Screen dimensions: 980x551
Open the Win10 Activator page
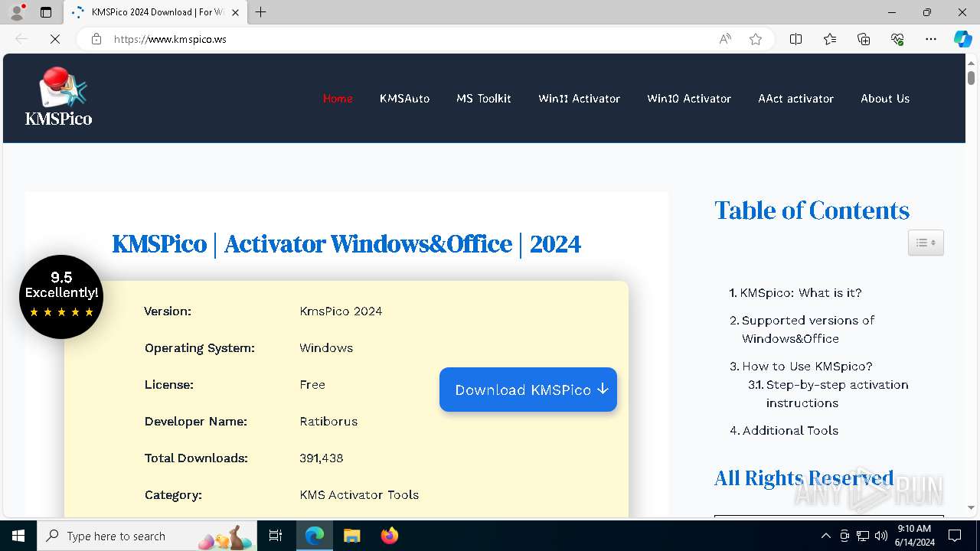coord(689,98)
